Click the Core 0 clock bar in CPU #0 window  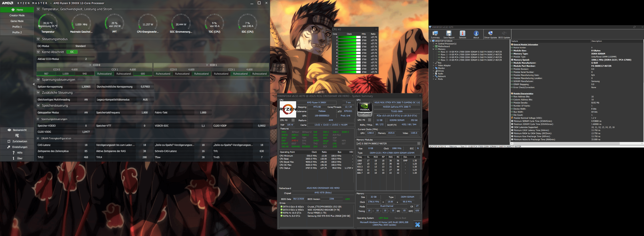coord(349,37)
